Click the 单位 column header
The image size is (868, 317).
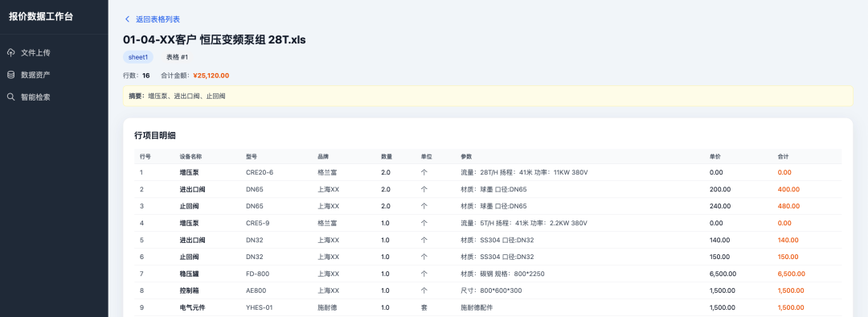(x=426, y=157)
